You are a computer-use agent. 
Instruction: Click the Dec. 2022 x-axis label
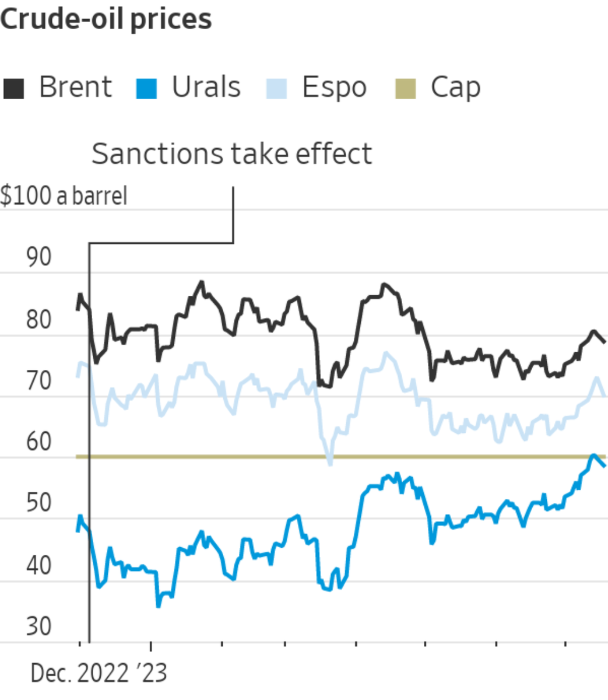[x=79, y=674]
